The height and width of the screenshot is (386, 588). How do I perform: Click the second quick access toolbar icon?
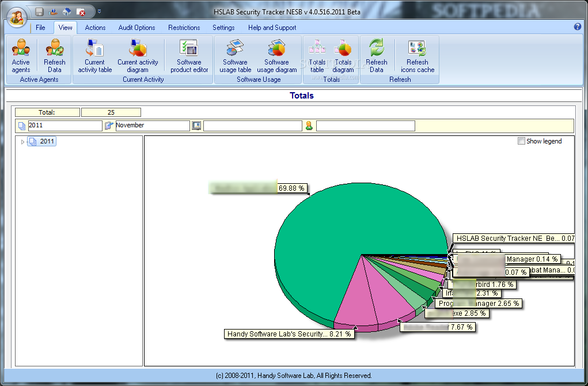point(53,12)
